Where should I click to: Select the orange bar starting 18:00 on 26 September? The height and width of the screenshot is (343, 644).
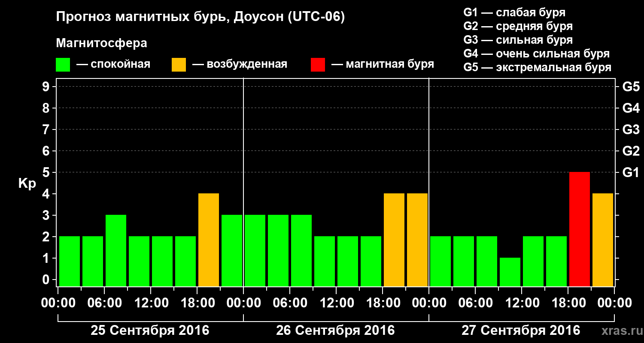tap(394, 240)
